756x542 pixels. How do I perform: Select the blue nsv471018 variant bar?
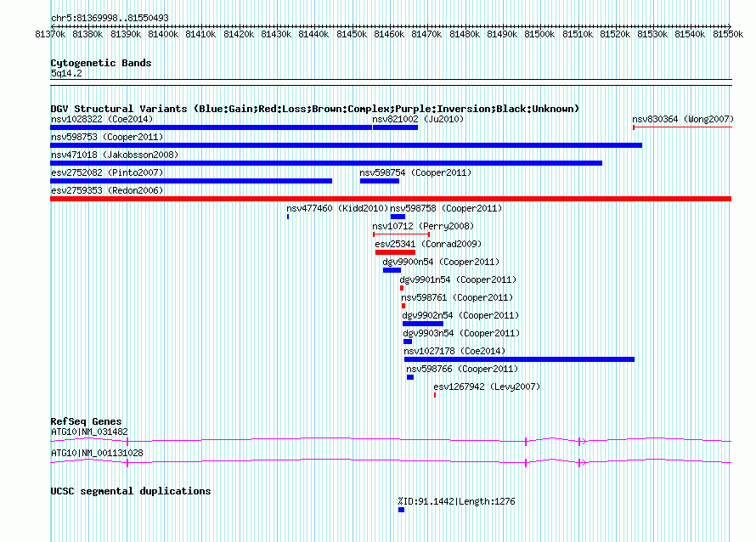326,163
